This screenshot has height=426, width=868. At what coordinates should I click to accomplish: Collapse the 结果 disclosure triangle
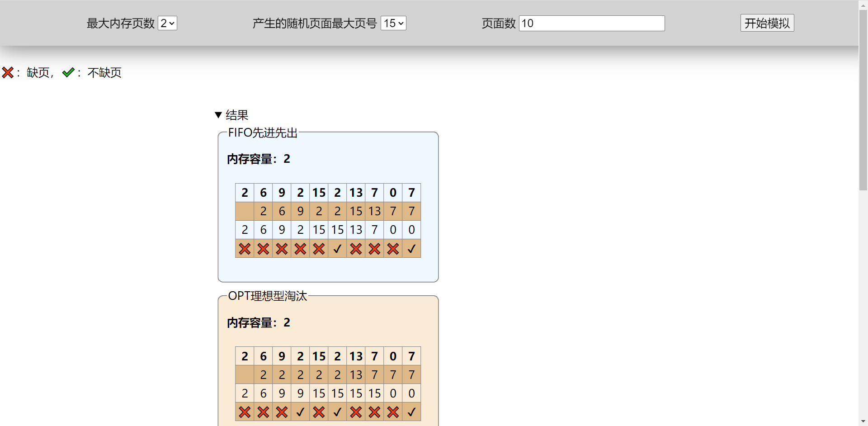218,115
